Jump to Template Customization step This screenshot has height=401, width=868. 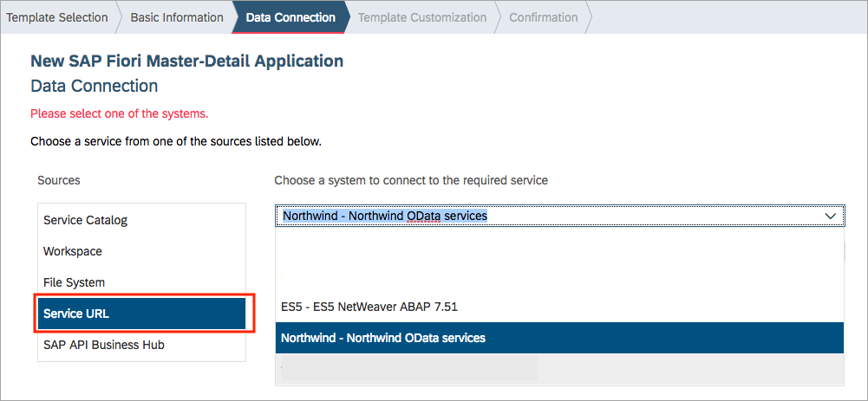click(422, 17)
